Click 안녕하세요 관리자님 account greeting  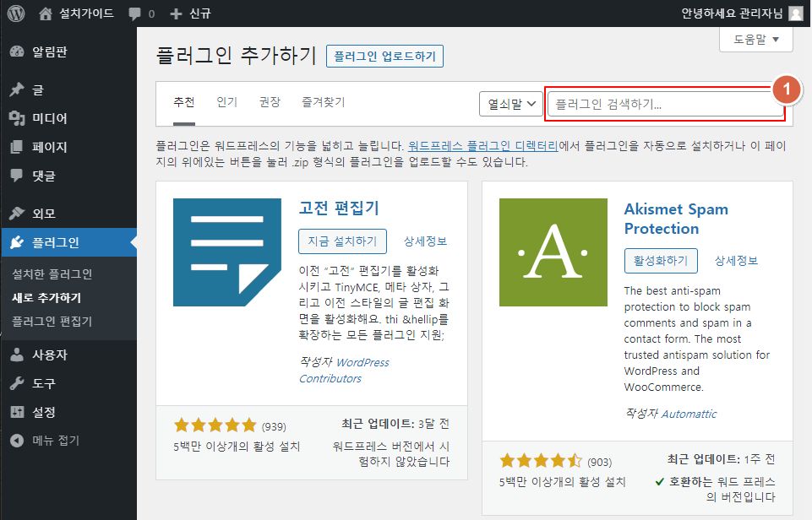coord(732,14)
